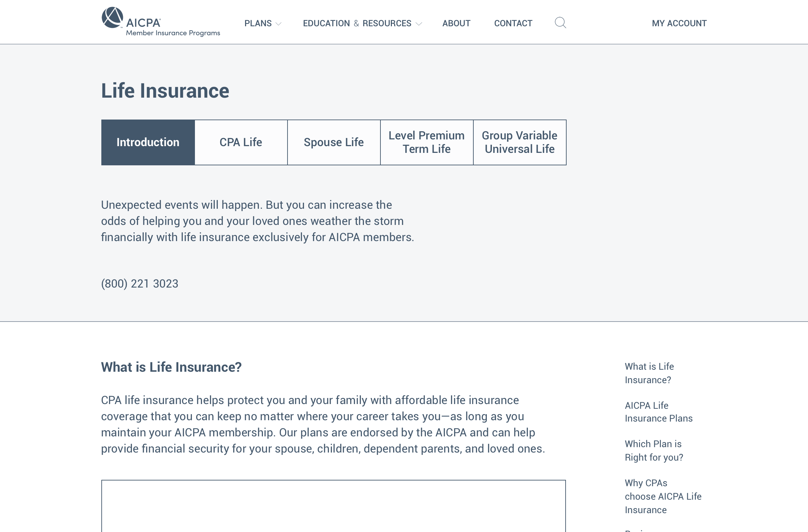Screen dimensions: 808x532
Task: Open the Plans menu
Action: coord(258,24)
